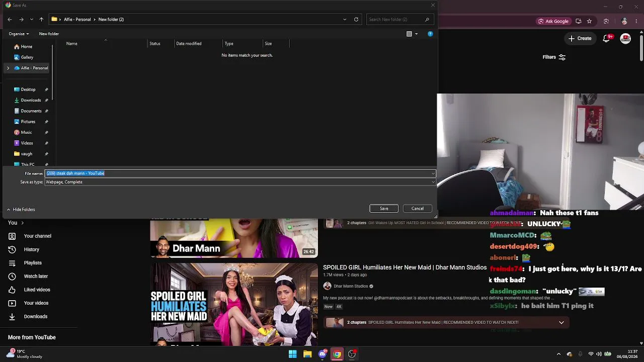This screenshot has height=362, width=644.
Task: Open the Organise menu
Action: pyautogui.click(x=19, y=34)
